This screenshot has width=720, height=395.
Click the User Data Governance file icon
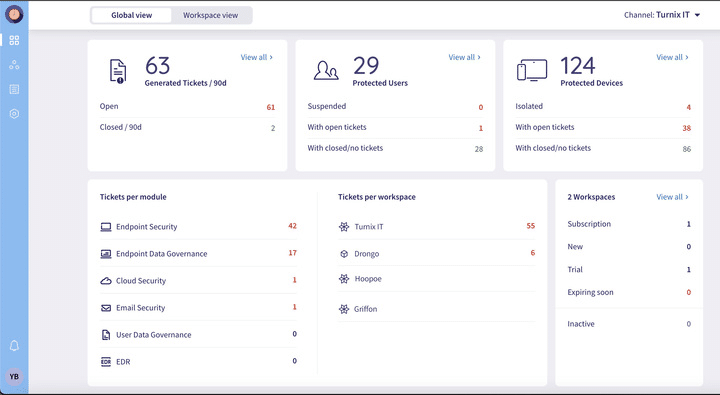click(x=106, y=335)
